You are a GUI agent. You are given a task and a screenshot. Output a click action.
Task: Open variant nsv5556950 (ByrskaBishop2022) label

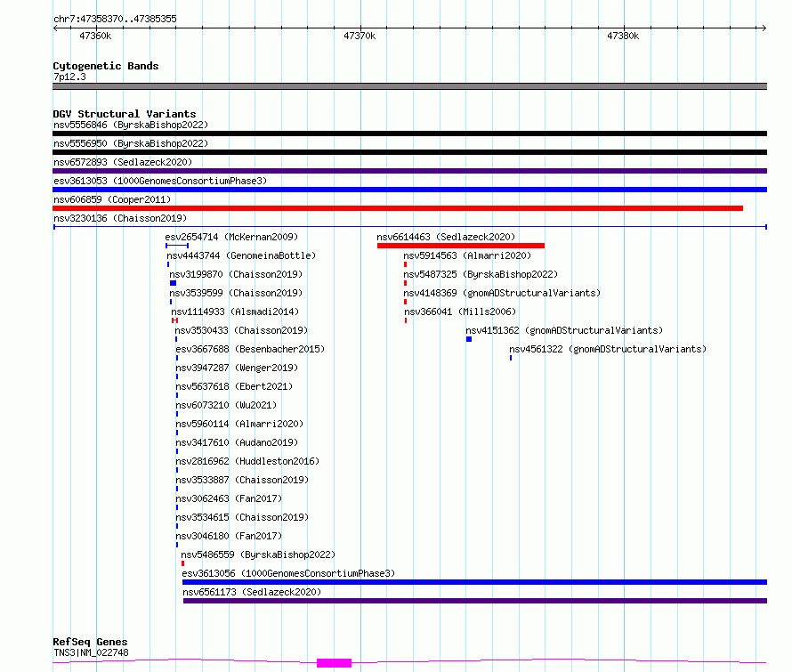point(131,143)
